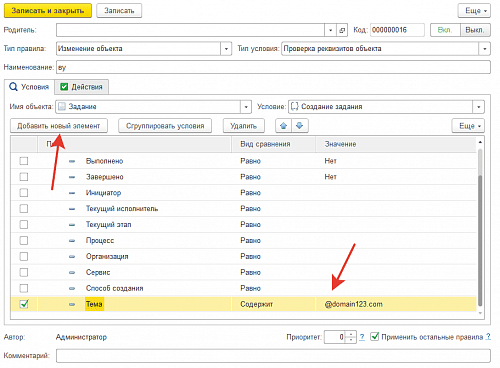Click the dash icon in Текущий этап row
The height and width of the screenshot is (368, 500).
72,225
